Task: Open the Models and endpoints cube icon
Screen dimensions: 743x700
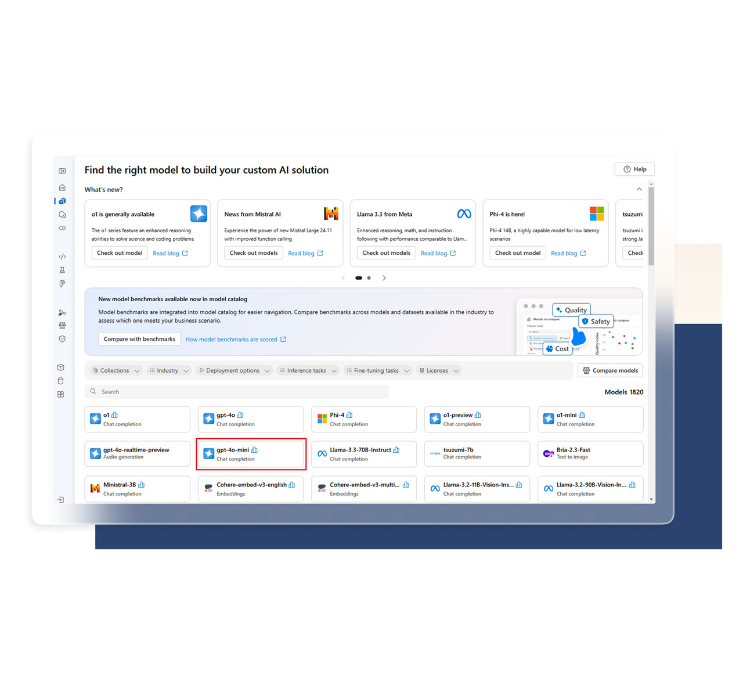Action: coord(60,367)
